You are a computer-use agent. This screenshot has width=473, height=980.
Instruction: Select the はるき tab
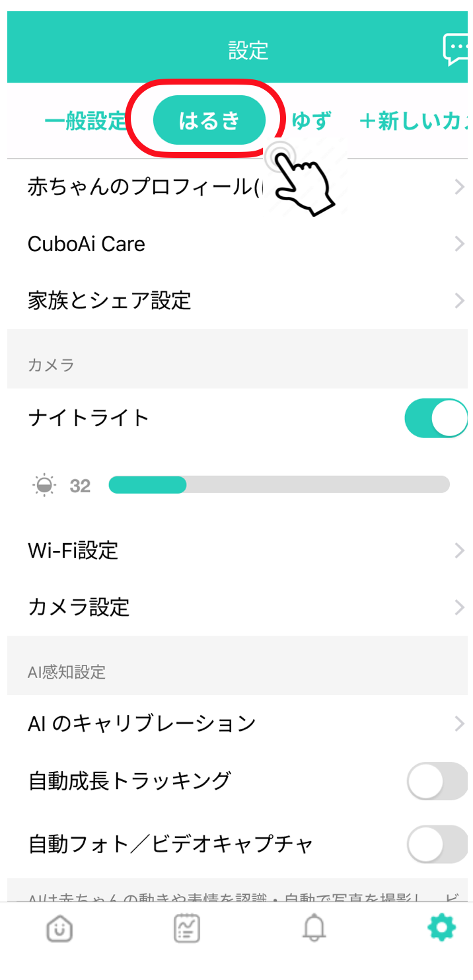pyautogui.click(x=209, y=120)
